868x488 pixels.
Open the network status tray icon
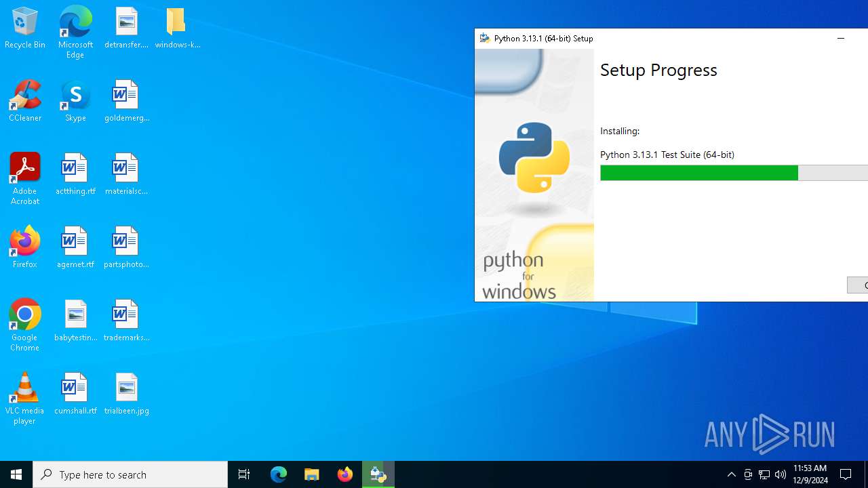pos(764,474)
